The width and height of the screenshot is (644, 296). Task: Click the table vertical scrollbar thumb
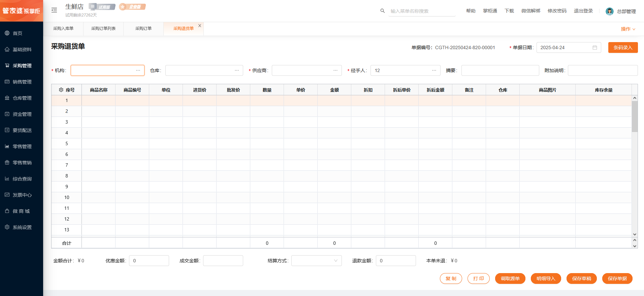(635, 116)
